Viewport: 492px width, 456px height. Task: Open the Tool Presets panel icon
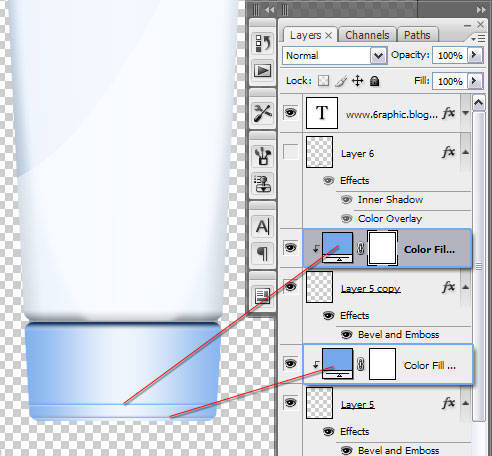[x=263, y=113]
